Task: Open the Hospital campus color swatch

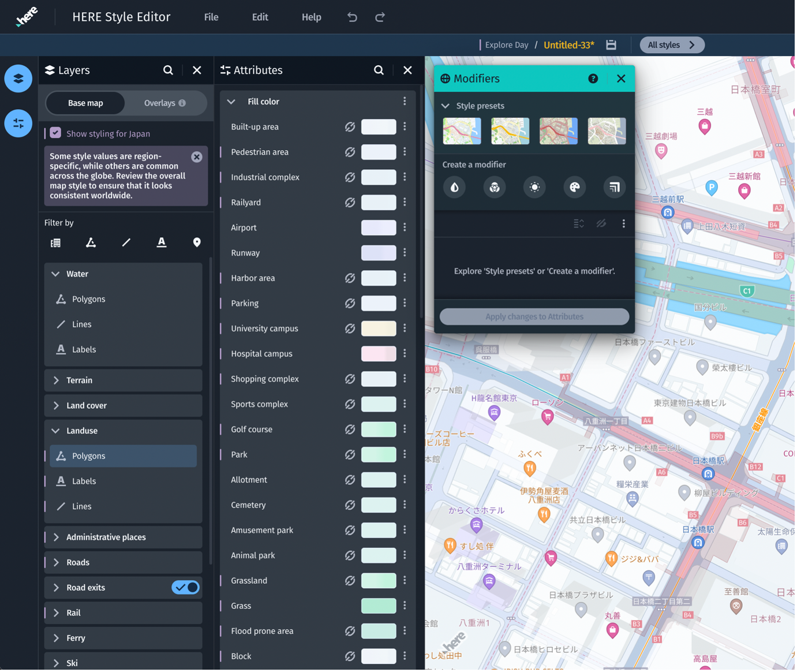Action: pos(379,353)
